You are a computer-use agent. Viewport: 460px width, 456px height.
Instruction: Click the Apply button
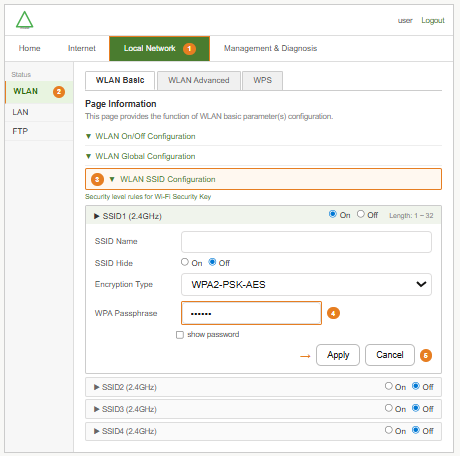[338, 355]
